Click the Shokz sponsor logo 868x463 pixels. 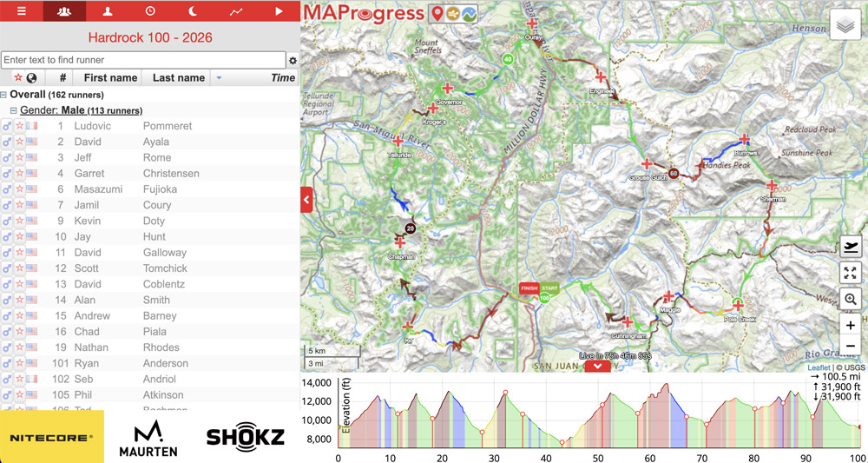pos(246,437)
